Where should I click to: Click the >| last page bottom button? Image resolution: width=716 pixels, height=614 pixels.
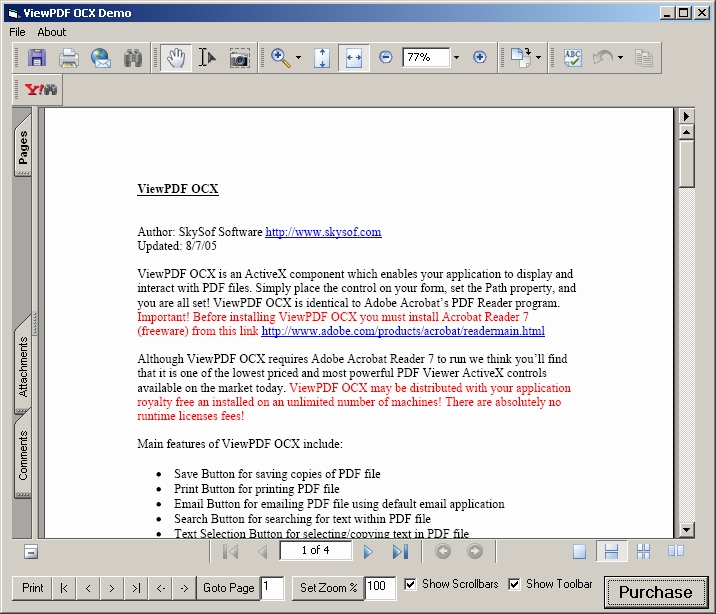click(x=136, y=588)
